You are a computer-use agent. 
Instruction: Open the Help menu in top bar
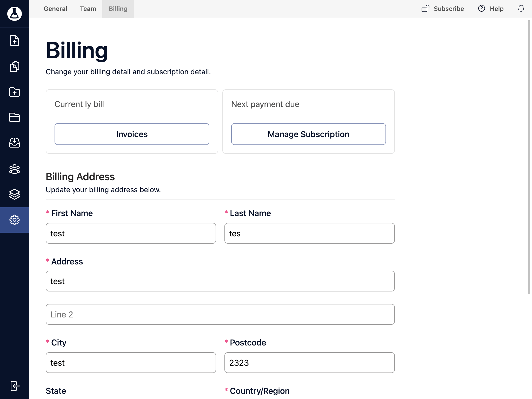[493, 8]
